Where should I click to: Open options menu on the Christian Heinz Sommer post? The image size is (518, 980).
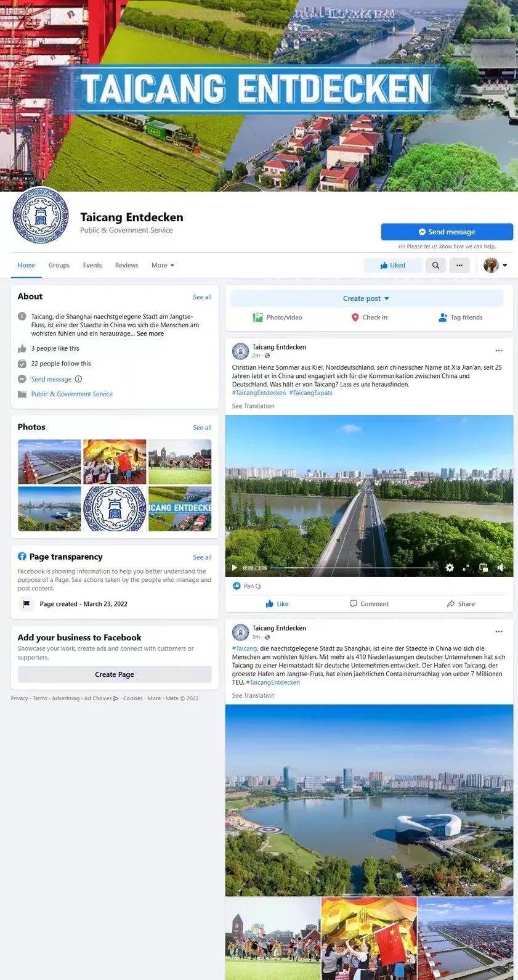click(499, 351)
